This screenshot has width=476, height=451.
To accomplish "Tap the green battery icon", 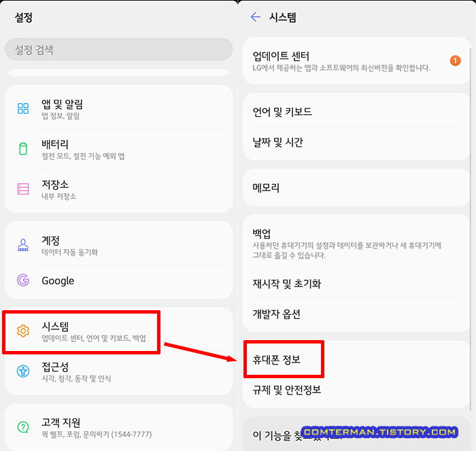I will (x=23, y=148).
